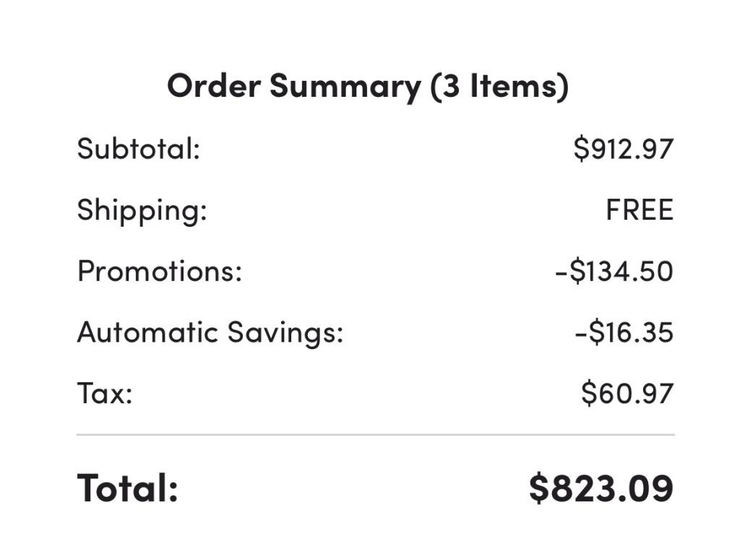
Task: Select the Tax label
Action: point(105,394)
